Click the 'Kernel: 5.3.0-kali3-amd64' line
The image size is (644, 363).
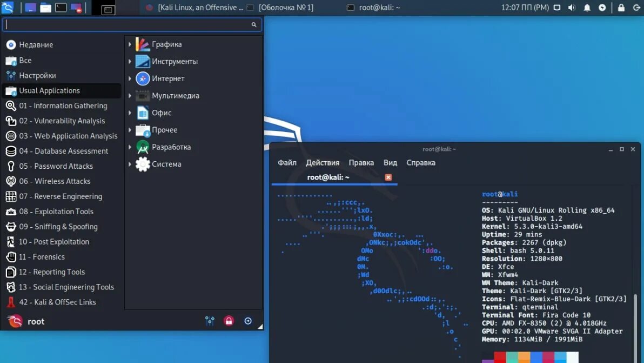(532, 227)
